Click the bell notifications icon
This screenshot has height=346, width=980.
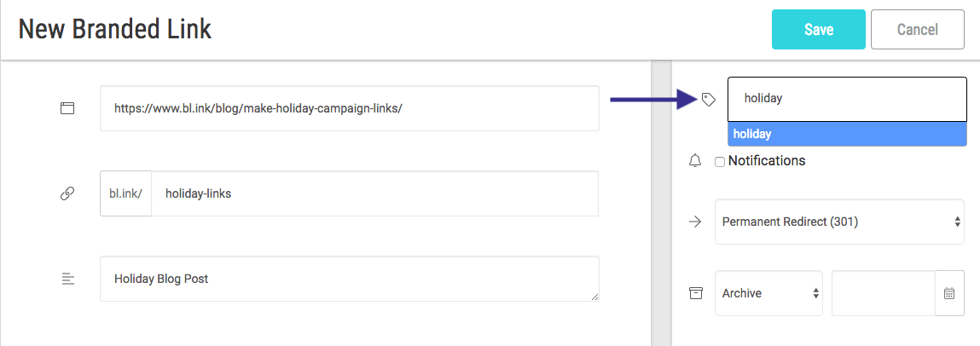695,161
